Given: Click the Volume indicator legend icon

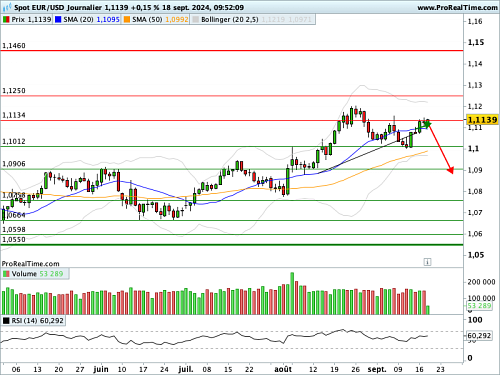Looking at the screenshot, I should pos(6,274).
